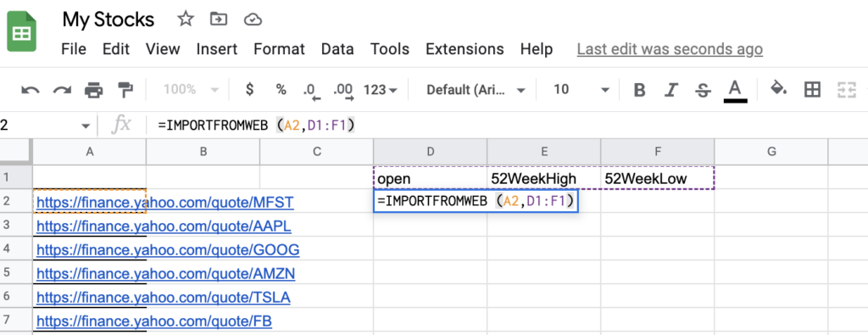Open the Borders grid icon
This screenshot has width=868, height=335.
click(812, 89)
